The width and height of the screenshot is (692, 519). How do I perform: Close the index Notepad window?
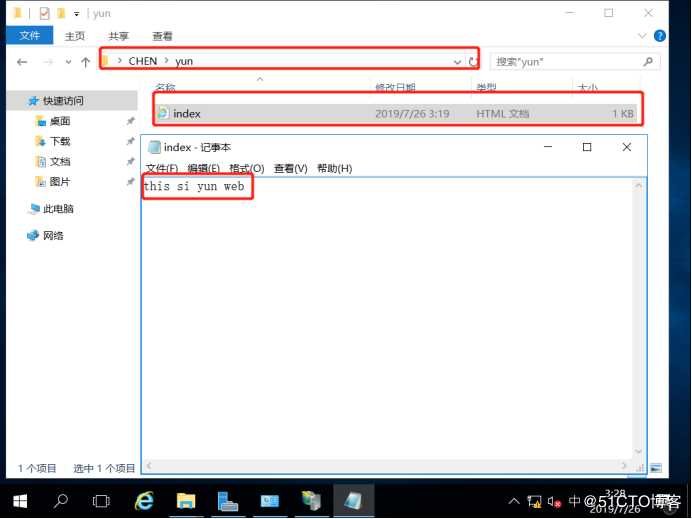pyautogui.click(x=627, y=147)
